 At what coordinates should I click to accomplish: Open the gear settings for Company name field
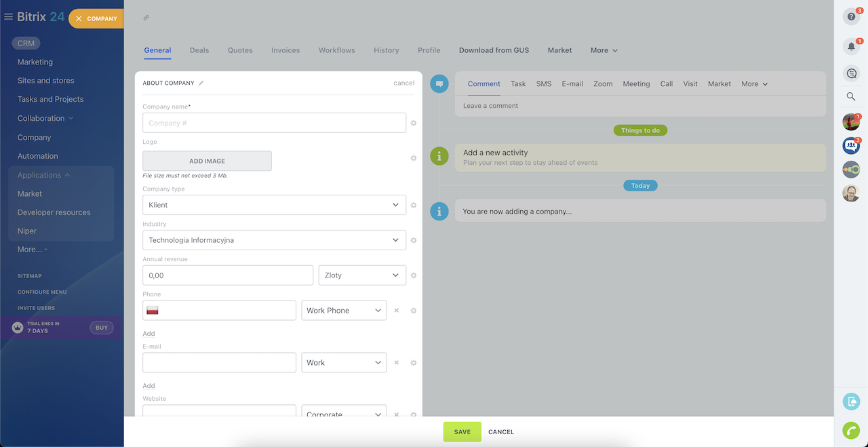tap(414, 123)
